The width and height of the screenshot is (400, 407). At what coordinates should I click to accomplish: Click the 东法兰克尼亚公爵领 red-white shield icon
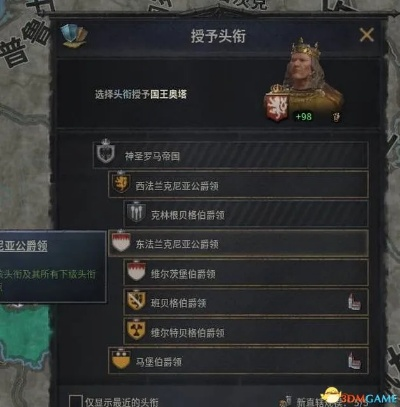[121, 241]
